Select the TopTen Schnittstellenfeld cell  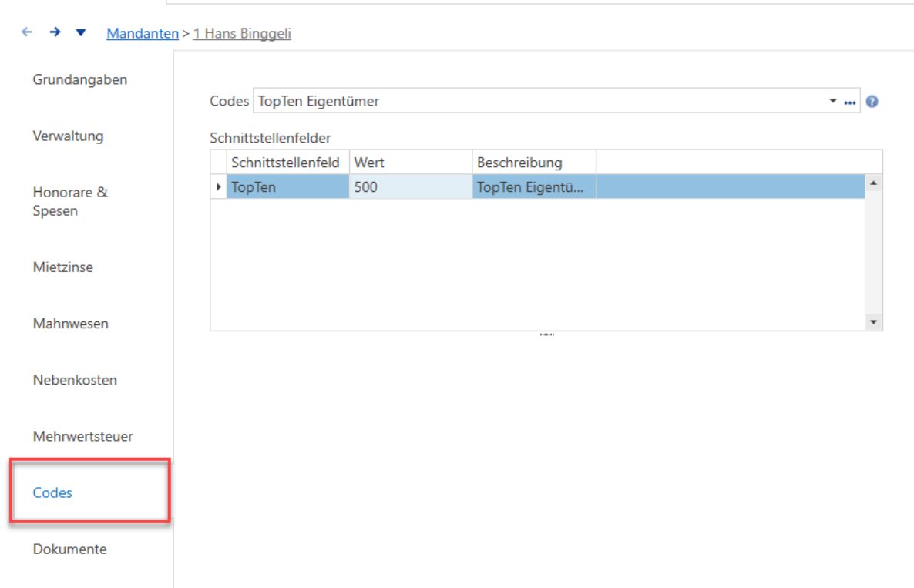coord(288,186)
